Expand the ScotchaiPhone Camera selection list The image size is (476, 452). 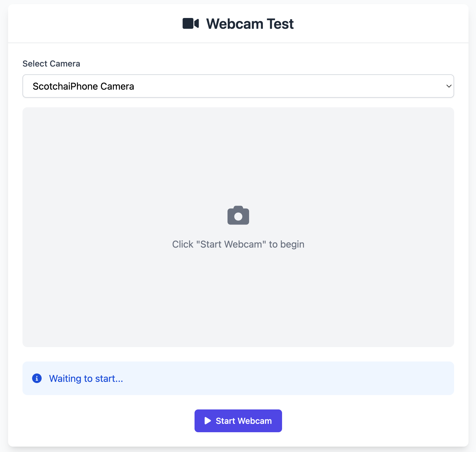238,86
